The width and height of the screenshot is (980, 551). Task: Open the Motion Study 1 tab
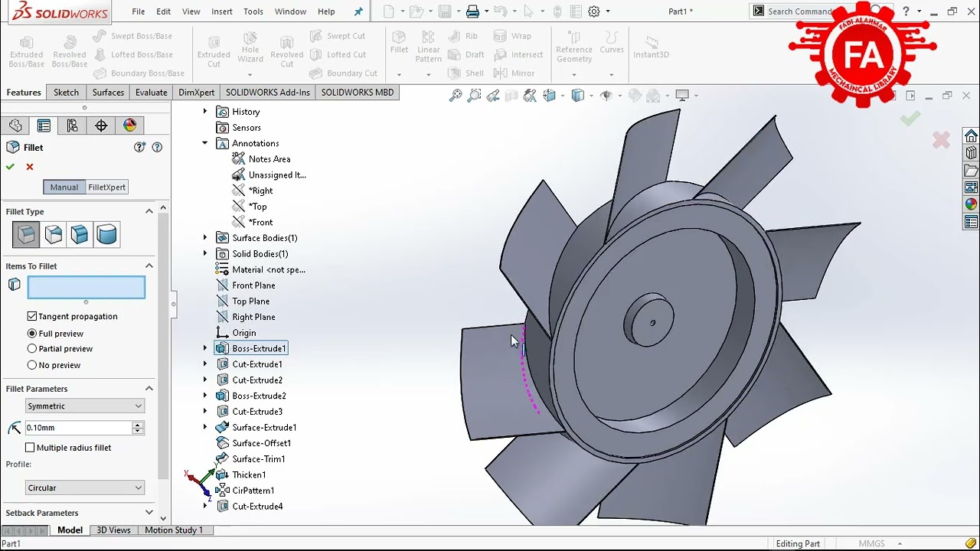pos(174,530)
